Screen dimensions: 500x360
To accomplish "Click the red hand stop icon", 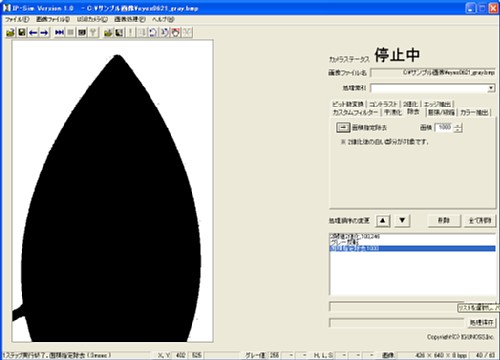I will click(x=175, y=32).
